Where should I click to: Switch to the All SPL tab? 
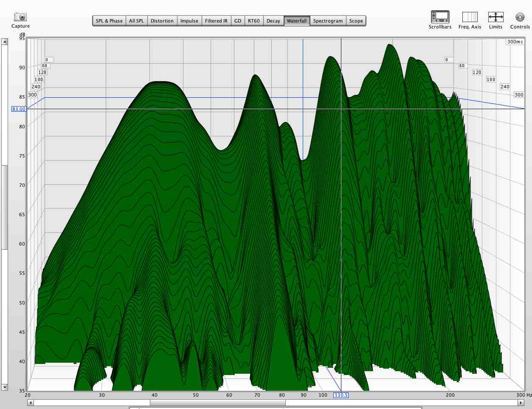click(136, 21)
